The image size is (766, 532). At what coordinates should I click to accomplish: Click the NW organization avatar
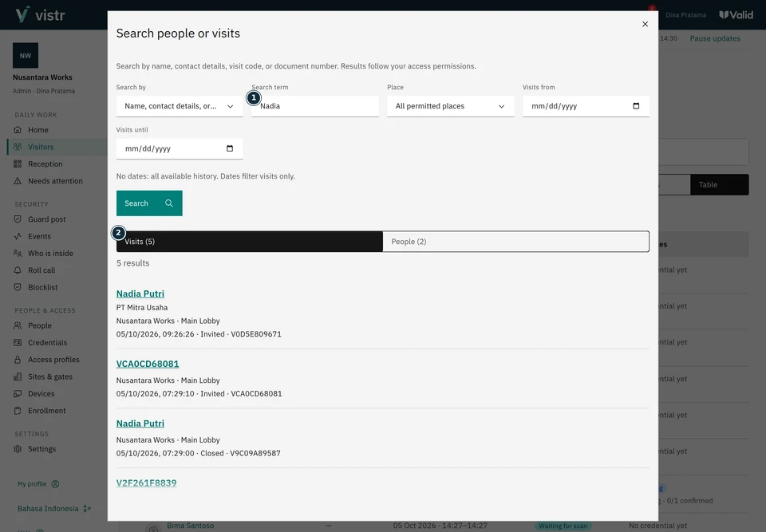pyautogui.click(x=26, y=55)
